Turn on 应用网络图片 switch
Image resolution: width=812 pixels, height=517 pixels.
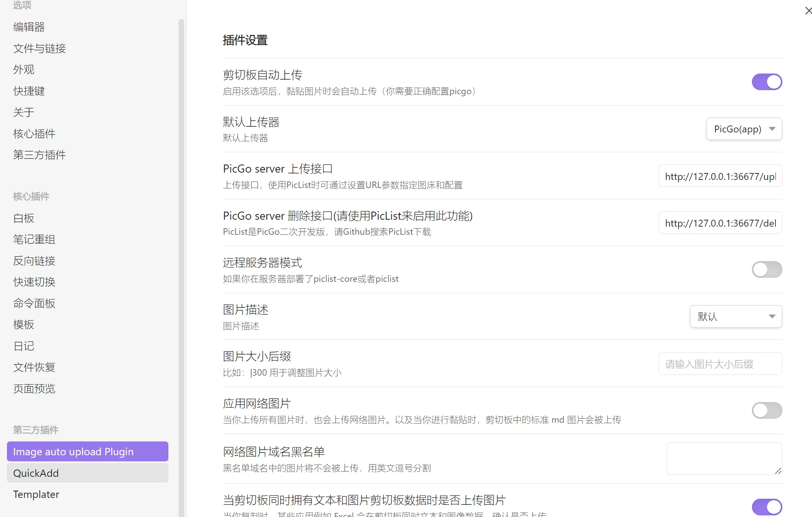[767, 410]
